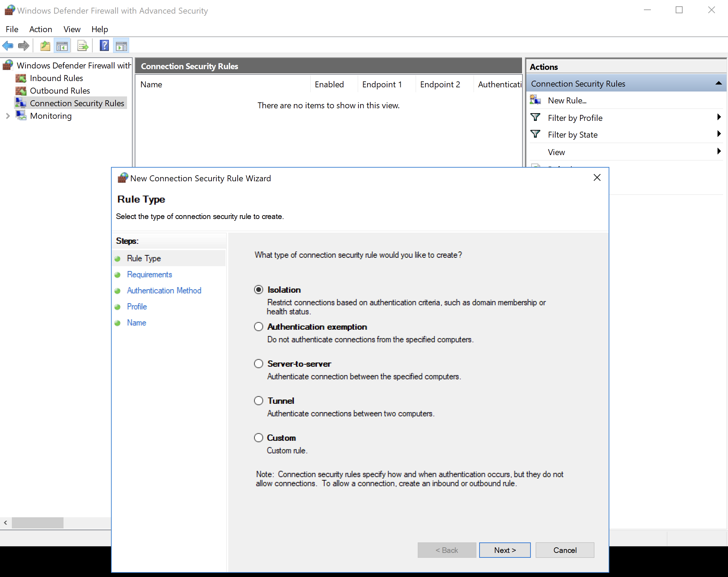
Task: Toggle the Show/Hide Action Pane toolbar icon
Action: (x=121, y=46)
